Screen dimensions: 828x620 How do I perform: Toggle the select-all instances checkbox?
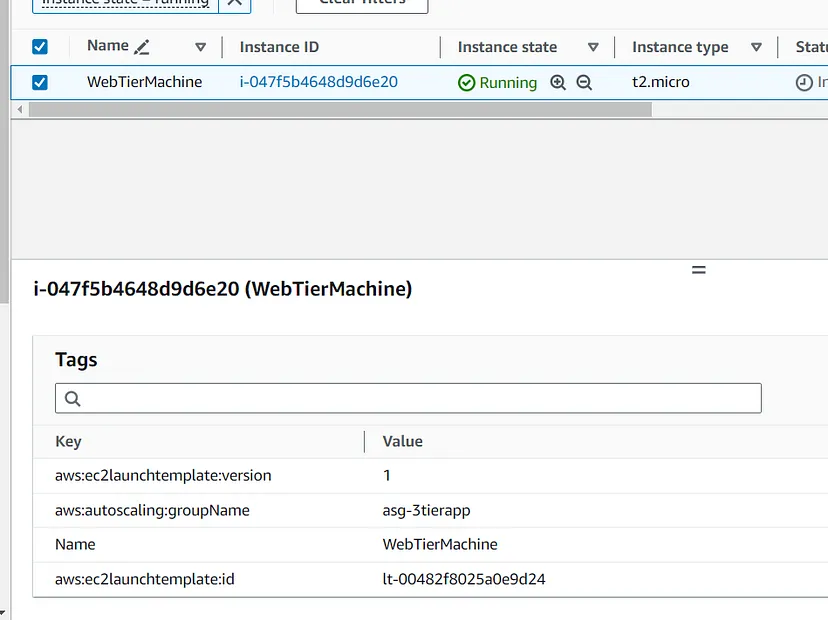pos(40,47)
